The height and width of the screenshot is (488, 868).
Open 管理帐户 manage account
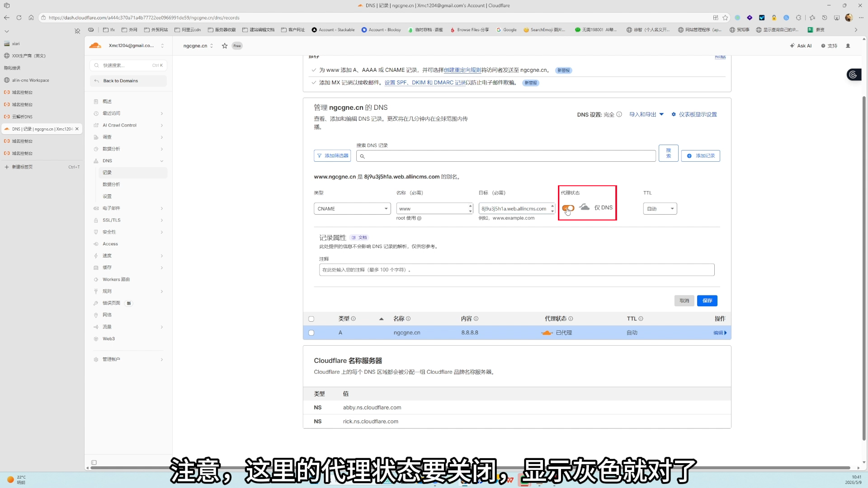[x=128, y=359]
